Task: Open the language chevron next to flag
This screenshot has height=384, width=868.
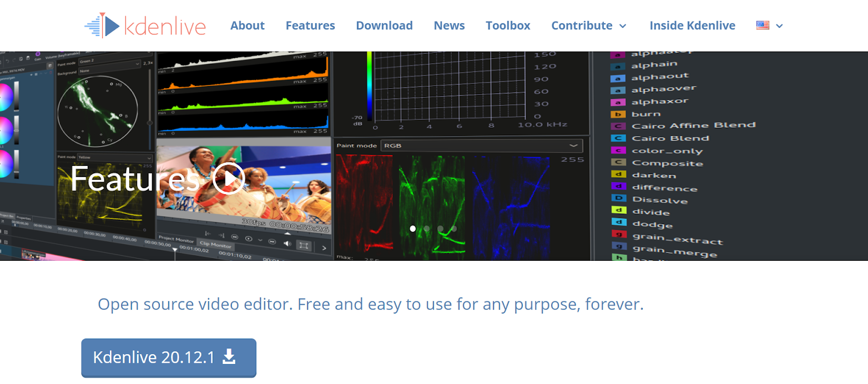Action: coord(779,26)
